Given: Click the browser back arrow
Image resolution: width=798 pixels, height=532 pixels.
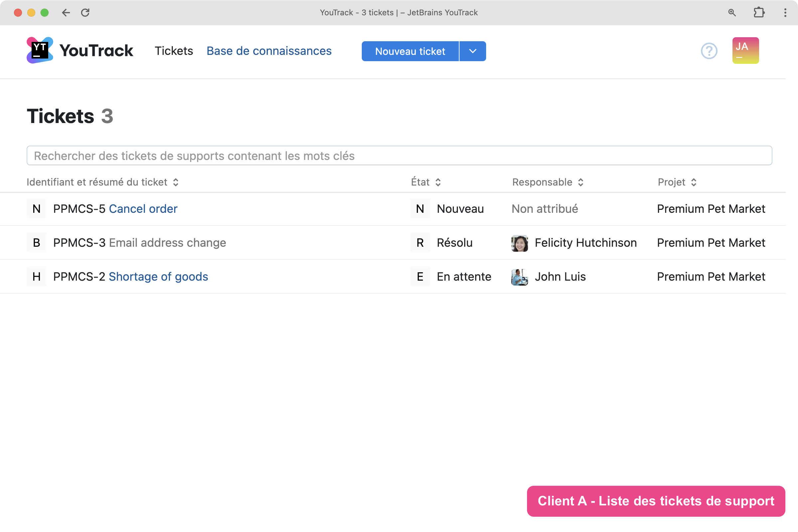Looking at the screenshot, I should (66, 13).
